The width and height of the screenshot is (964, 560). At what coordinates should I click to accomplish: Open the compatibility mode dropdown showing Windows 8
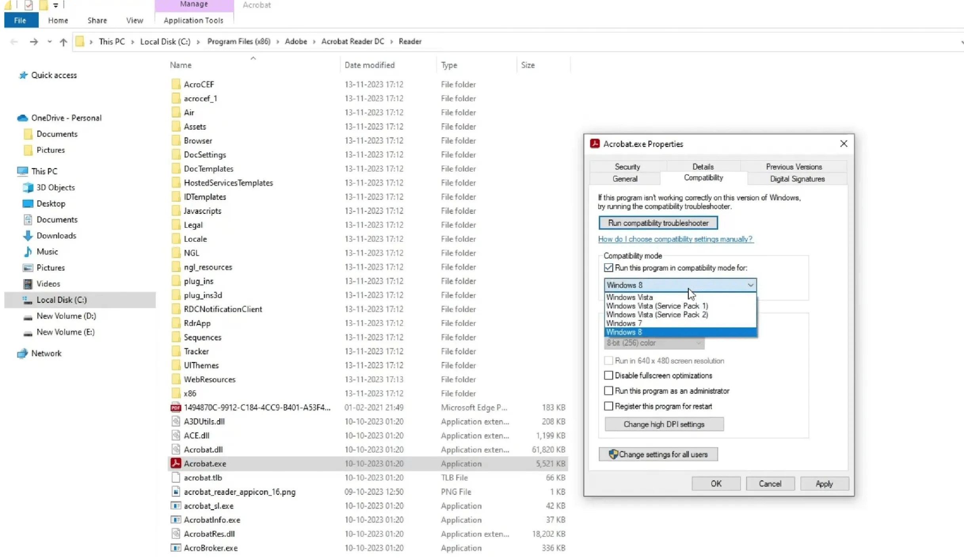coord(751,285)
